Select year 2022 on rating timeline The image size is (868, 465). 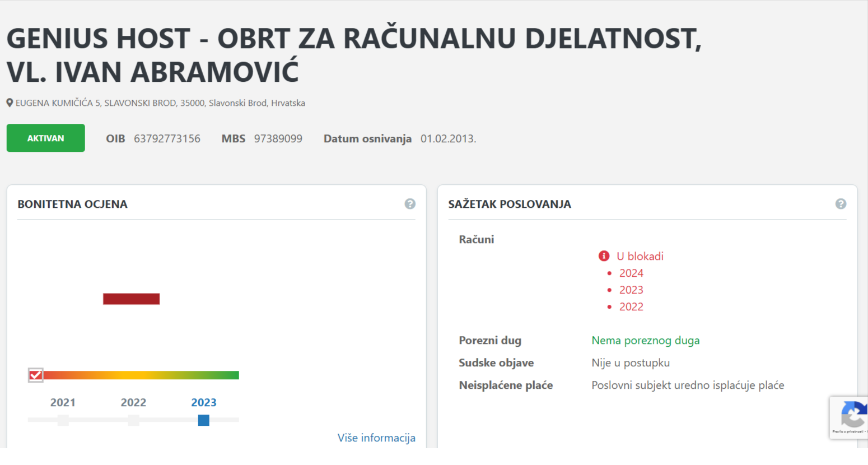point(133,402)
